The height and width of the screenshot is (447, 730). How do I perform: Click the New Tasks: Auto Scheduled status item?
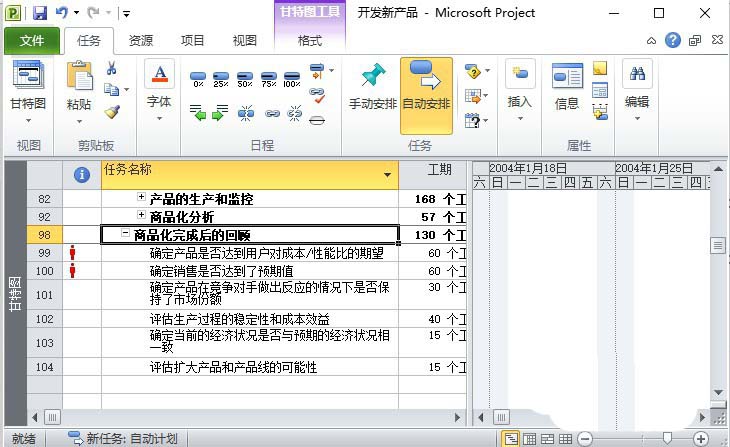point(123,439)
